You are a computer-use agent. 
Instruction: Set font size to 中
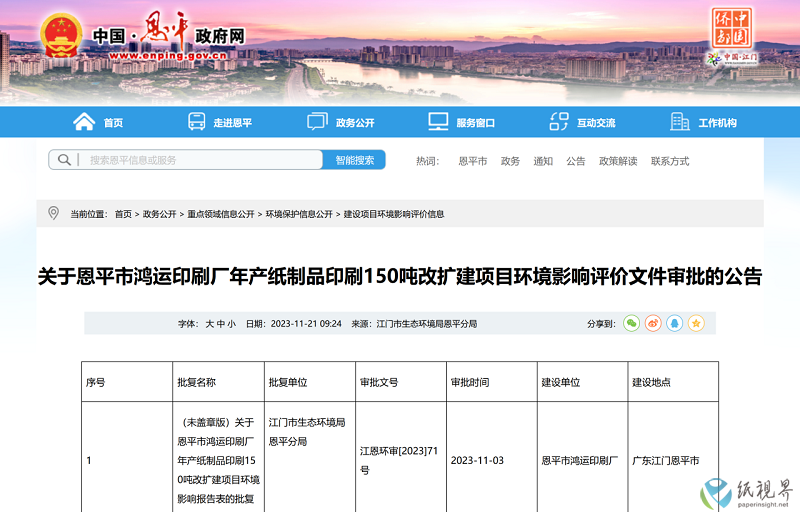220,324
